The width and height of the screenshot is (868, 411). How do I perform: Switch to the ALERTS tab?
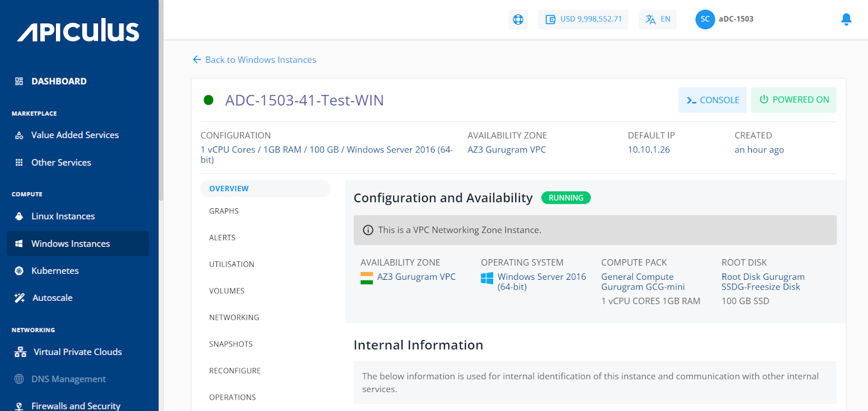pyautogui.click(x=222, y=237)
